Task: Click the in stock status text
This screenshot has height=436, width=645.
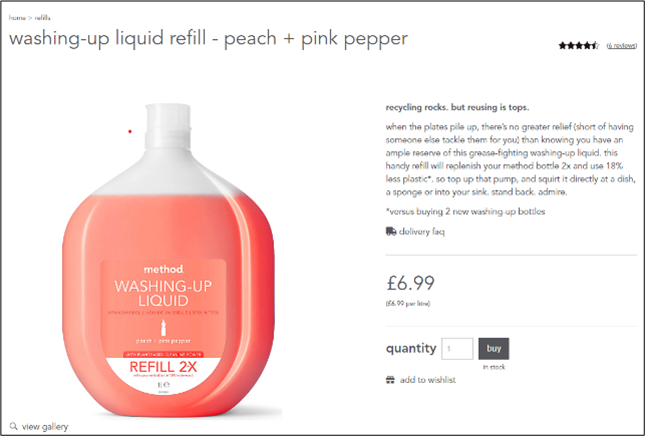Action: click(494, 367)
